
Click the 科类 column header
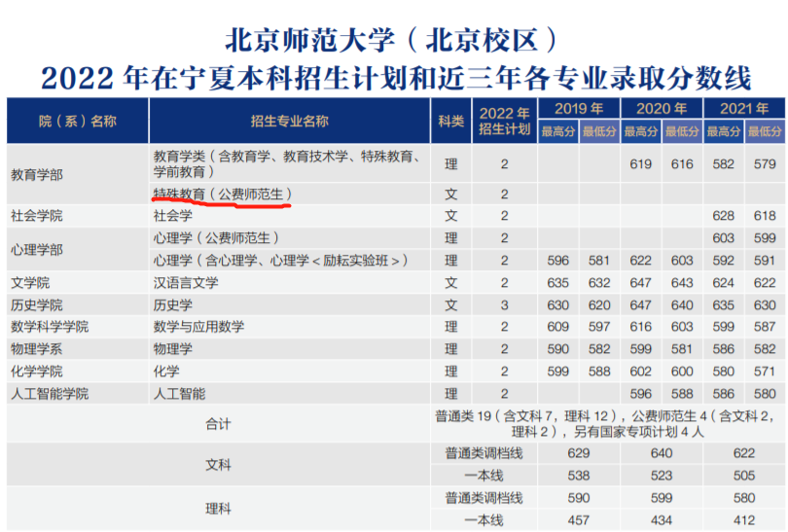450,121
